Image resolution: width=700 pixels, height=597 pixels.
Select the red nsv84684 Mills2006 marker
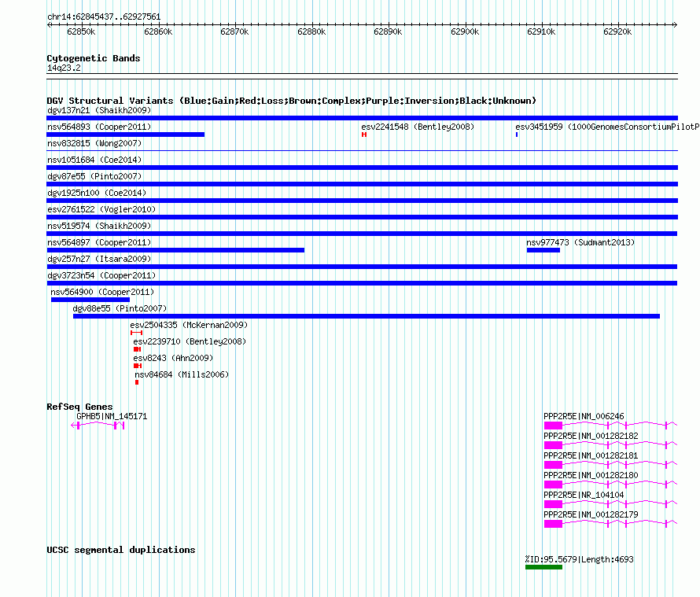137,382
